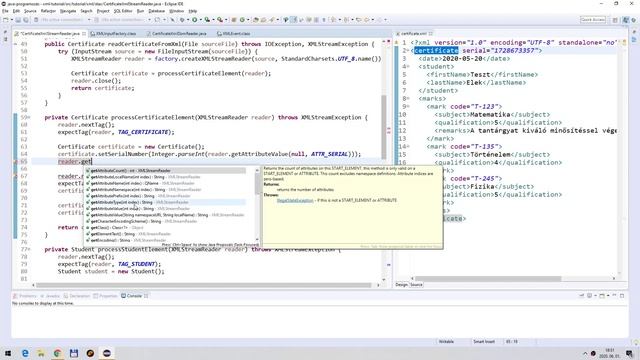Collapse the certificate element fold at XML line 2
Screen dimensions: 640x360
click(408, 51)
